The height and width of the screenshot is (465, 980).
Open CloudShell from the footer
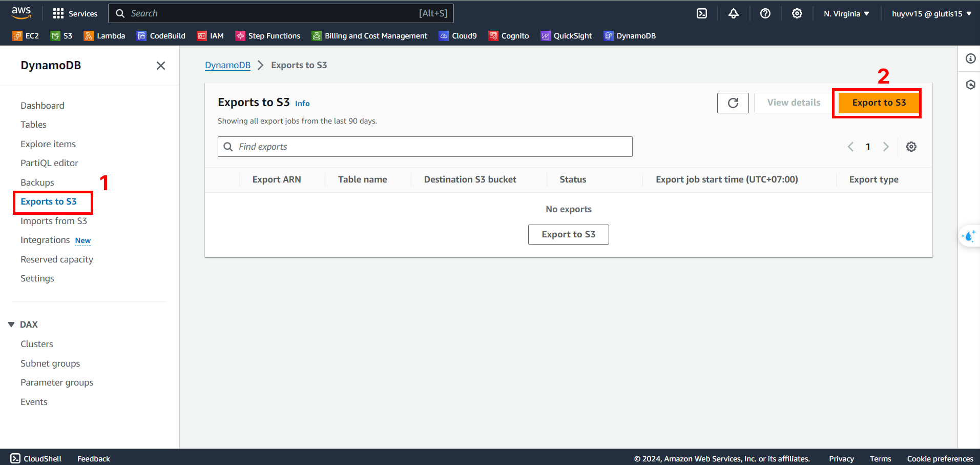click(x=36, y=458)
